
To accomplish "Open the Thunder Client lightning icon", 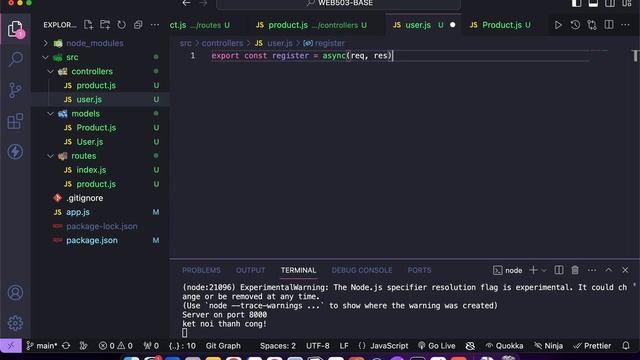I will pyautogui.click(x=15, y=152).
